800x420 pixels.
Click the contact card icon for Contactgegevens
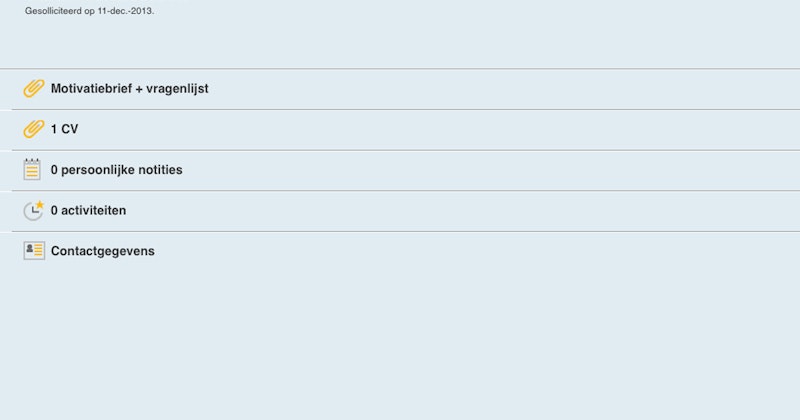pos(34,251)
